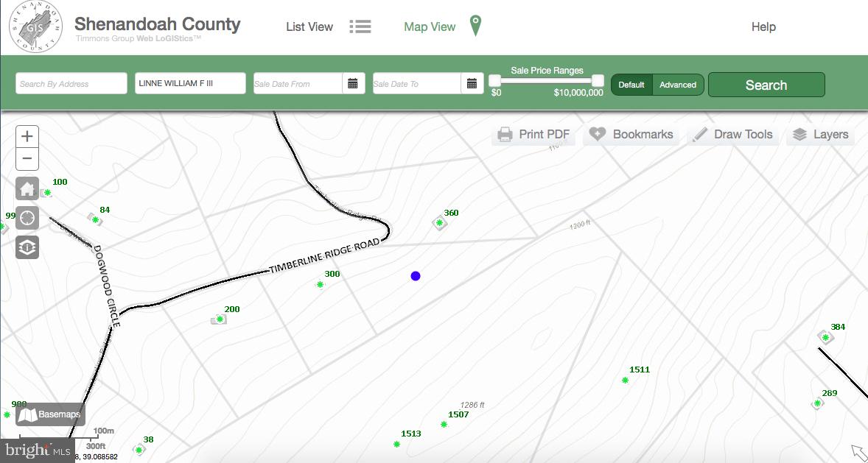Select parcel marker 100
Image resolution: width=868 pixels, height=463 pixels.
(x=47, y=193)
